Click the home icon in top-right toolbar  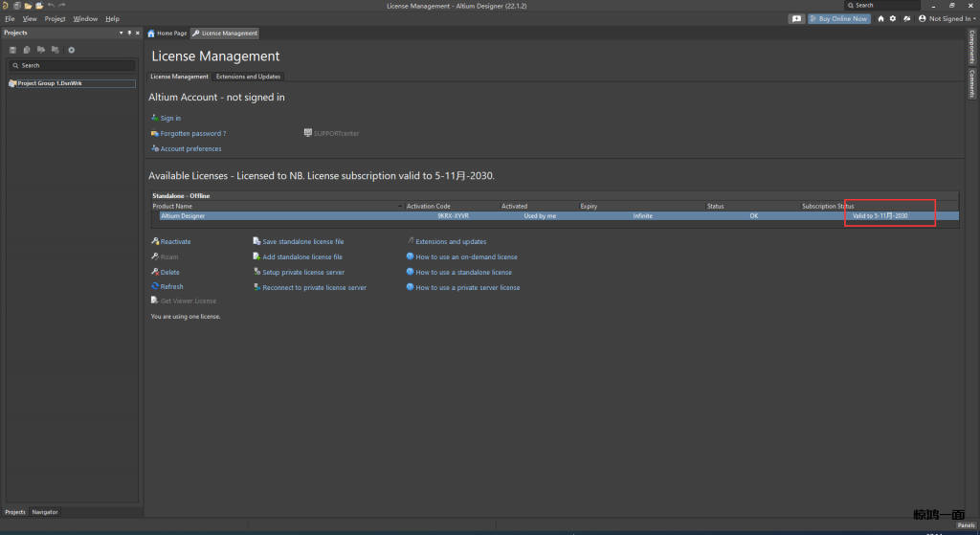(x=880, y=18)
